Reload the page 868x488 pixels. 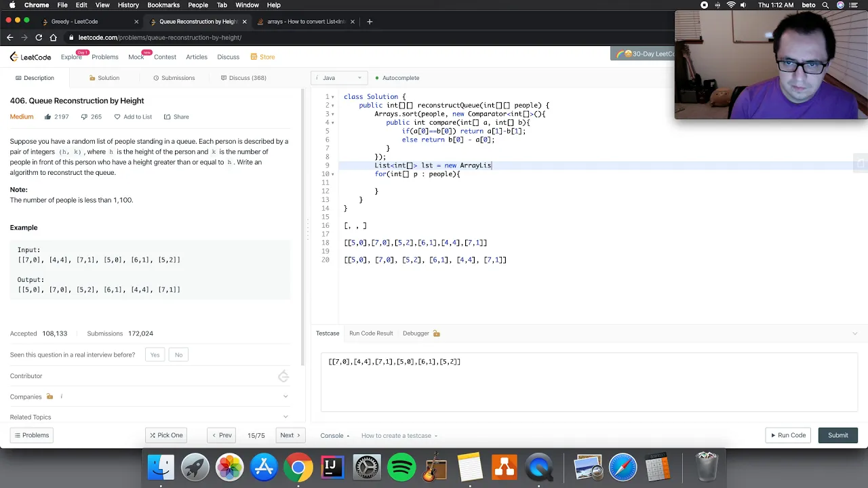[x=39, y=38]
